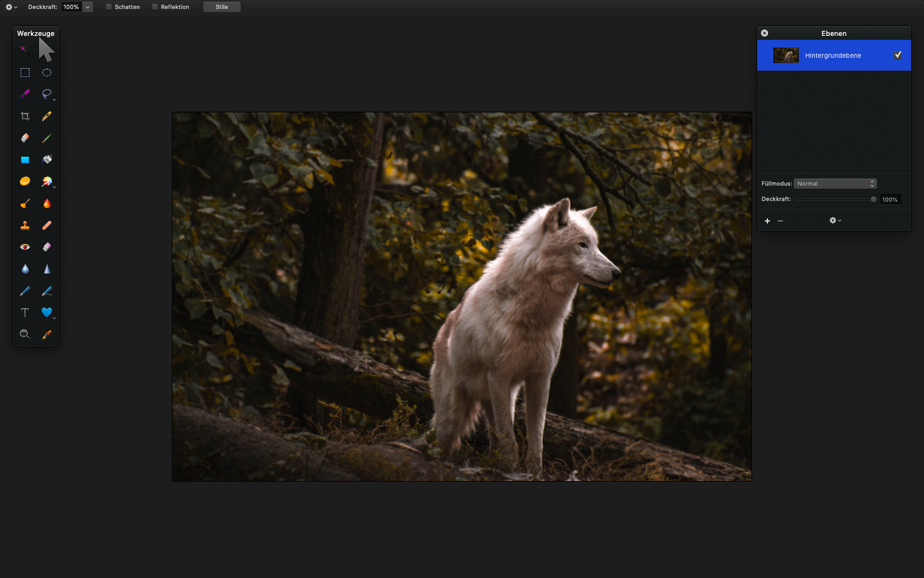This screenshot has height=578, width=924.
Task: Pick the blue Rectangle shape tool
Action: (25, 160)
